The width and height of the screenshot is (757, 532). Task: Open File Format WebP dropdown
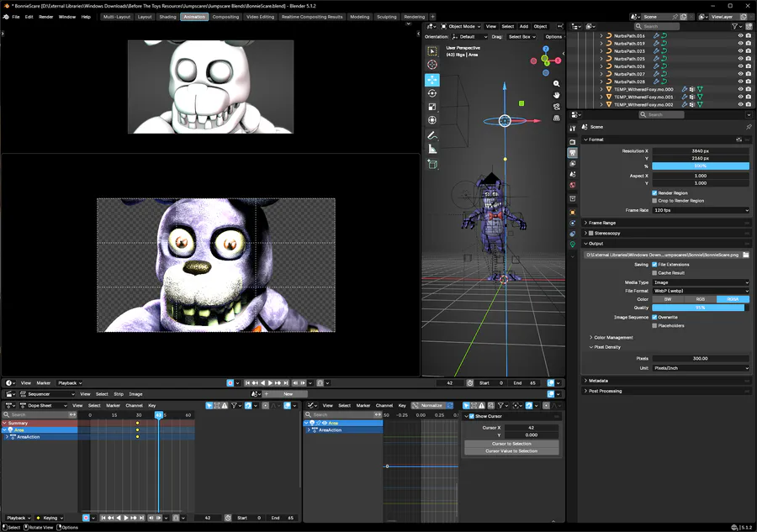pyautogui.click(x=701, y=291)
